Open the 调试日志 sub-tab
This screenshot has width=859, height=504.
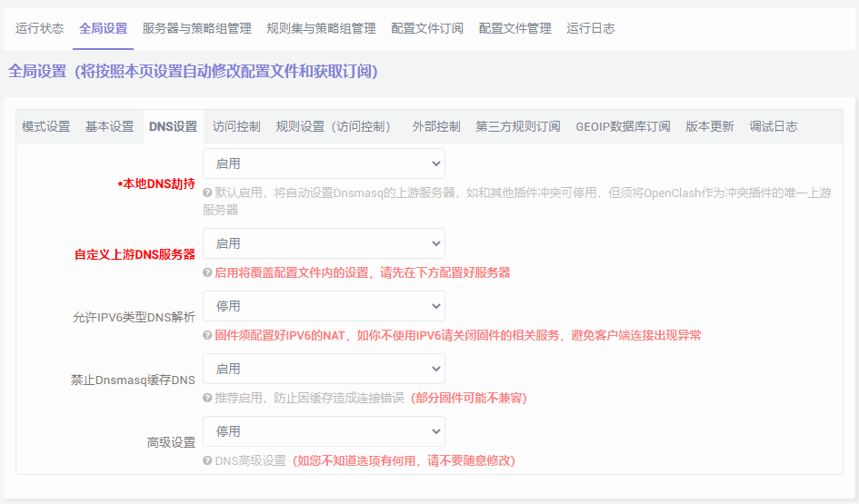[774, 126]
